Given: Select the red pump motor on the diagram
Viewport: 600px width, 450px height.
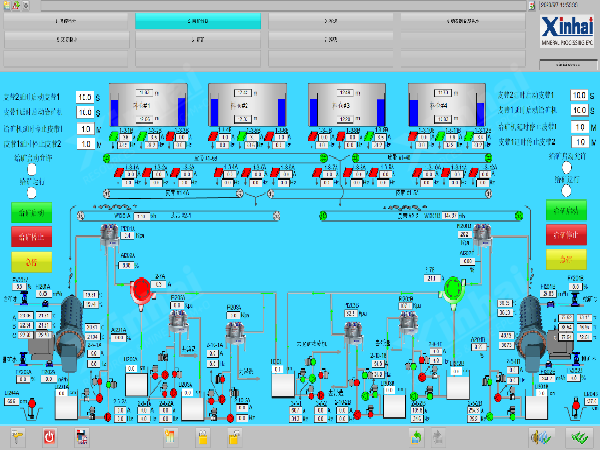Looking at the screenshot, I should click(x=142, y=289).
